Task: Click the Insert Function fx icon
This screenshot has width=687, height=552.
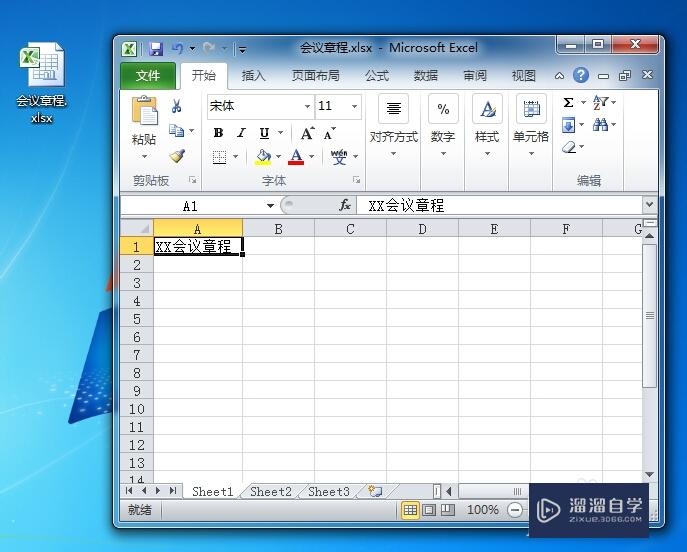Action: 345,205
